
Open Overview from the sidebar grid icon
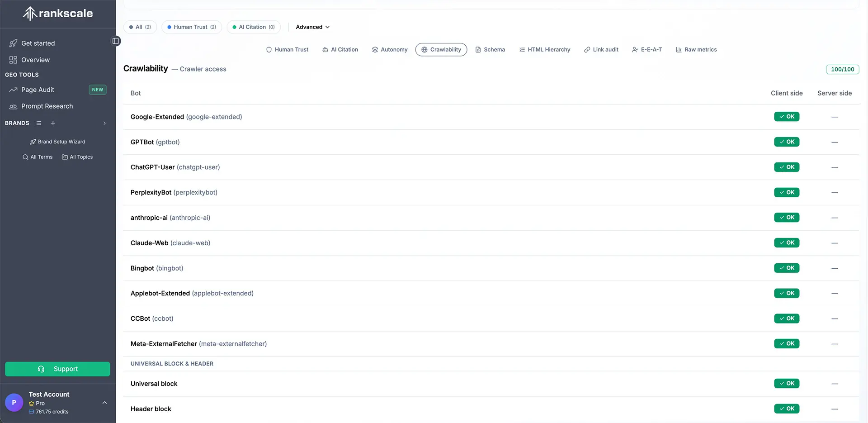tap(13, 60)
